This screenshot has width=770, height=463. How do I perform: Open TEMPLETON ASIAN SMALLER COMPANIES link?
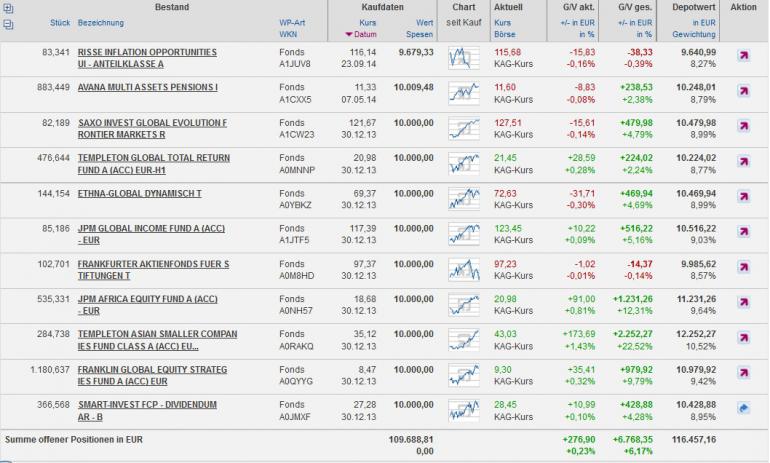157,339
